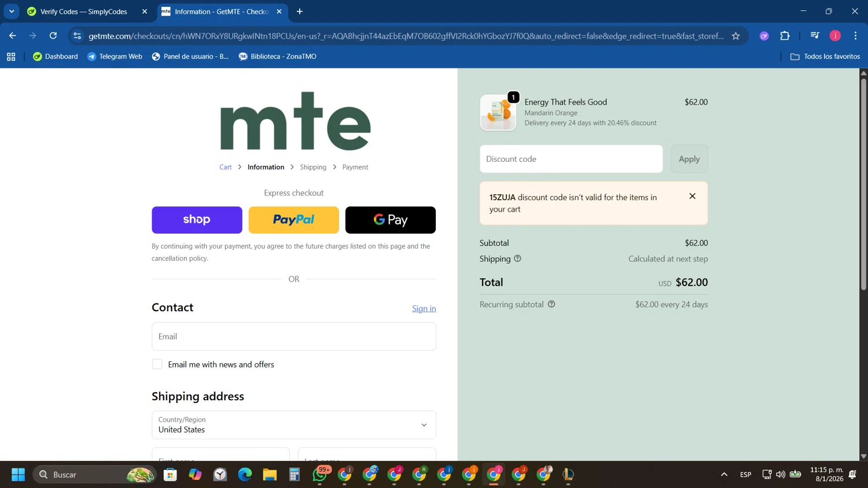Pay with Google Pay button
The width and height of the screenshot is (868, 488).
point(391,220)
